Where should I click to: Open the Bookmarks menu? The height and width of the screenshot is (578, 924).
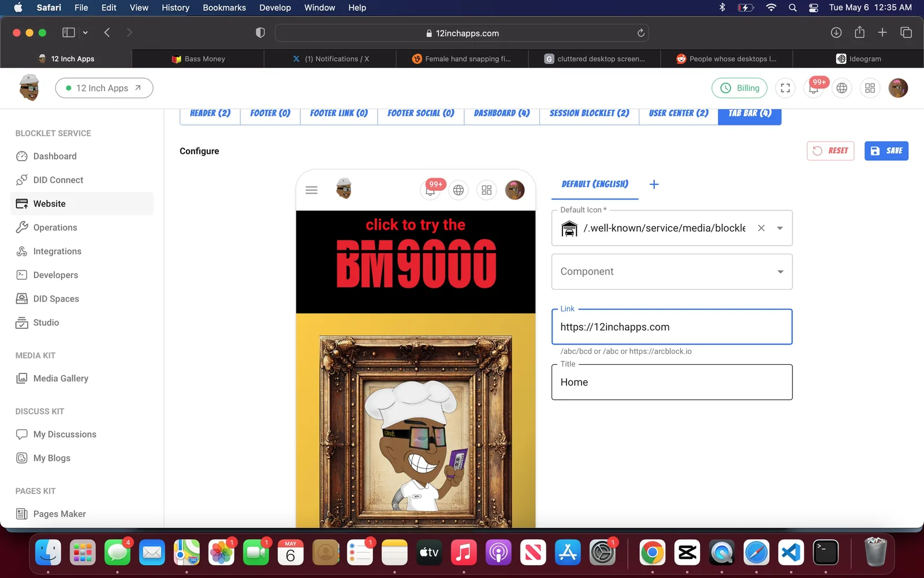click(224, 8)
